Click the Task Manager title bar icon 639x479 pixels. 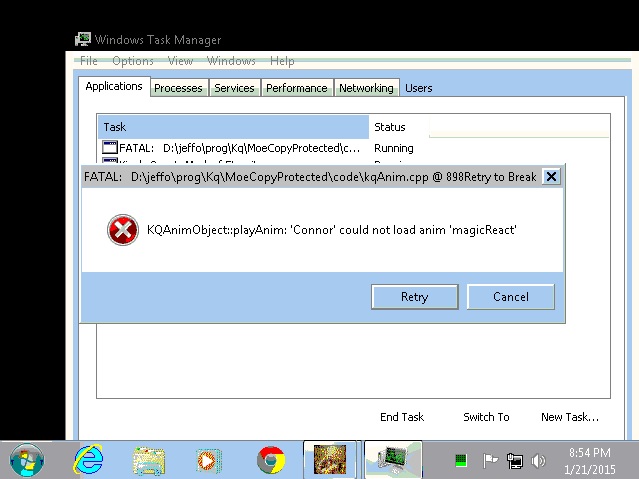pos(83,40)
